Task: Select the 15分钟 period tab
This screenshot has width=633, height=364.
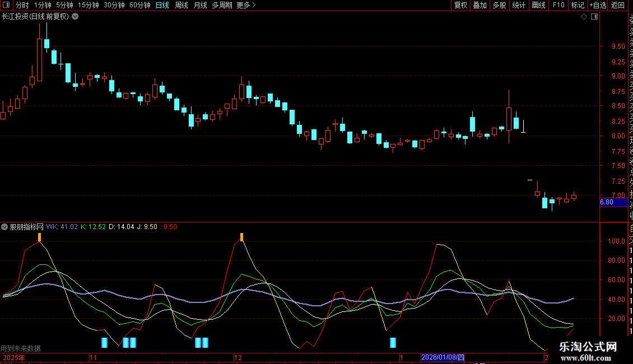Action: [88, 5]
